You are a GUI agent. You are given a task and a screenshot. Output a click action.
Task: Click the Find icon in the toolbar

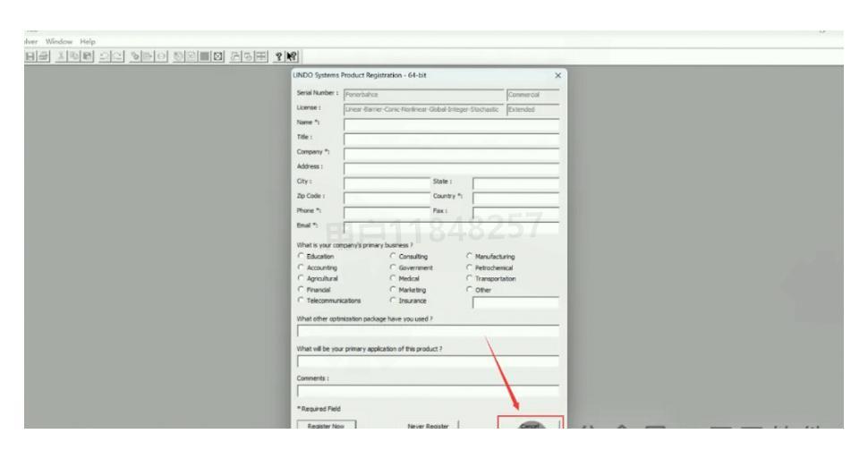point(135,56)
